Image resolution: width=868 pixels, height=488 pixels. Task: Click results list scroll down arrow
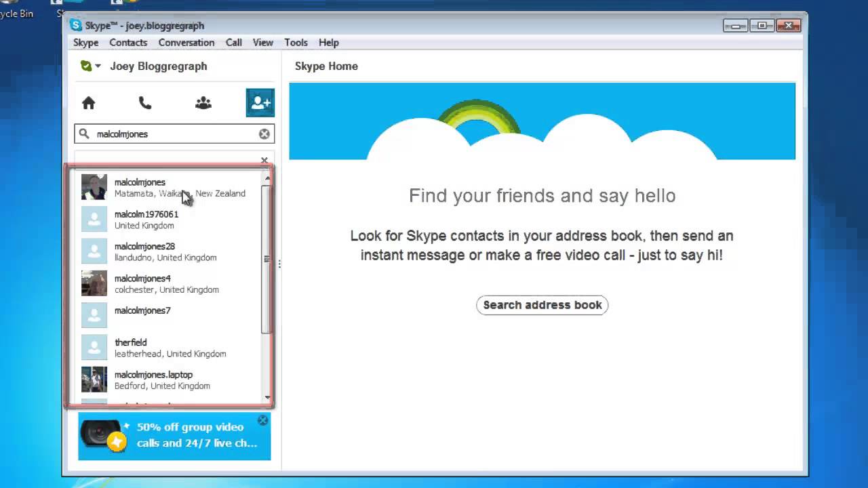[267, 398]
